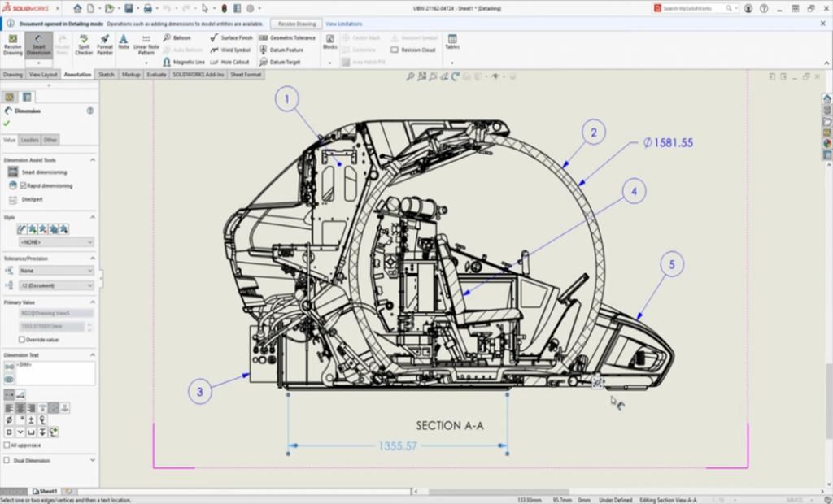Open the Style <NONE> dropdown
The height and width of the screenshot is (504, 833).
56,242
